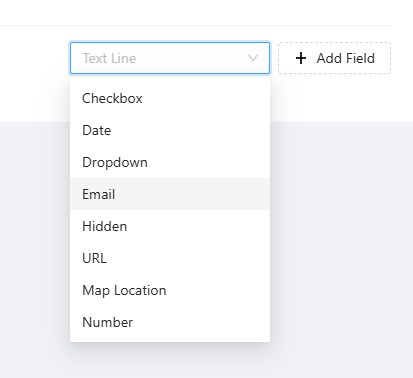
Task: Choose the Hidden field type
Action: (x=170, y=226)
